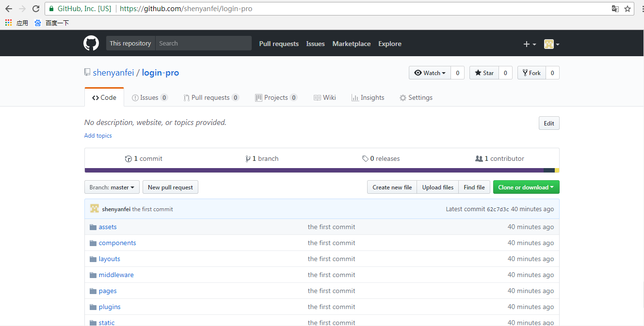Screen dimensions: 644x326
Task: Click the assets folder icon
Action: pyautogui.click(x=93, y=227)
